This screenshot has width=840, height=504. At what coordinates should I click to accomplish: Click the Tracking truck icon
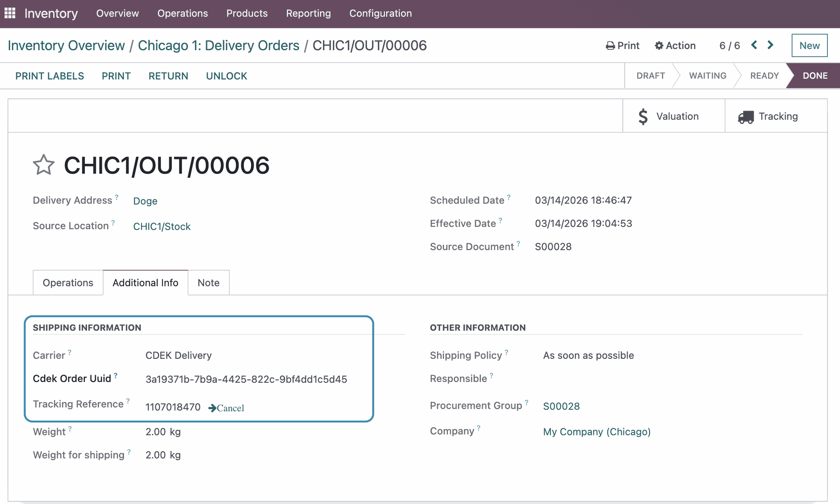(x=745, y=117)
